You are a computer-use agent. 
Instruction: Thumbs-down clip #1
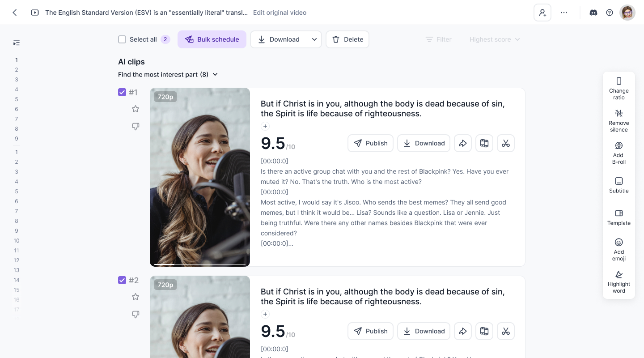(136, 127)
